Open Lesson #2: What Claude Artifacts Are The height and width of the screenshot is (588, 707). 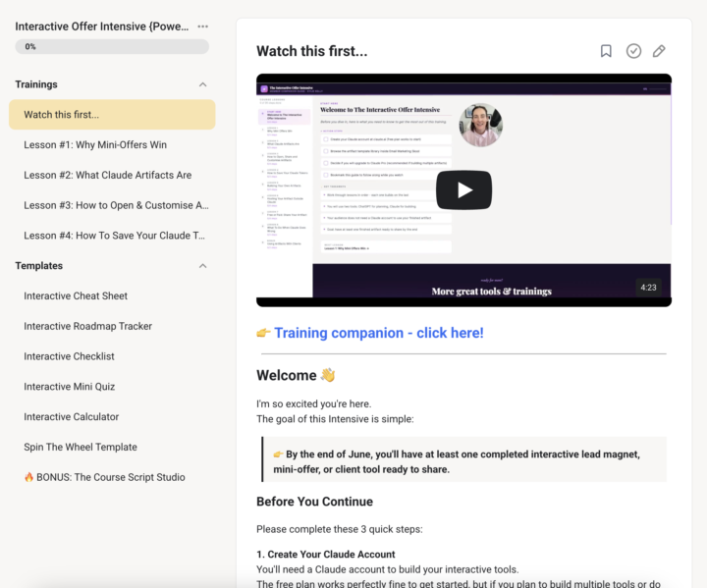pyautogui.click(x=112, y=175)
